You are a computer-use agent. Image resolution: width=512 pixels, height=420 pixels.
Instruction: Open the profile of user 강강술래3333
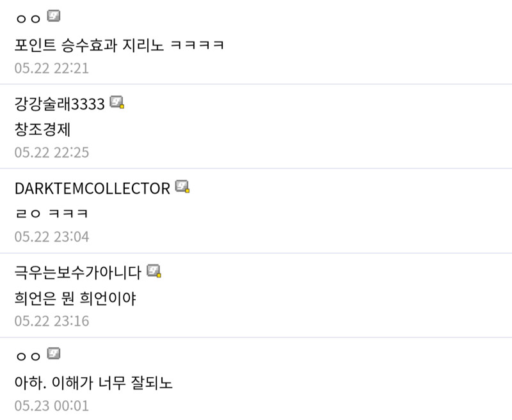tap(59, 104)
